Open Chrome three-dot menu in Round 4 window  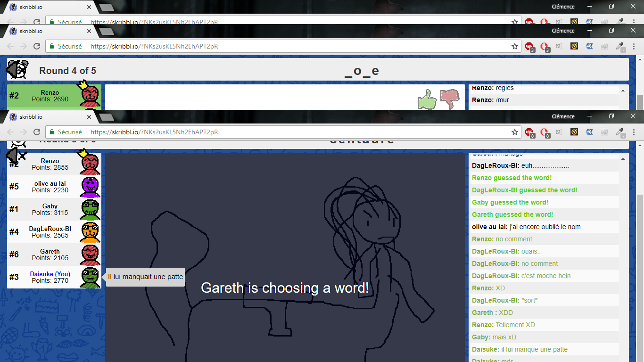634,47
